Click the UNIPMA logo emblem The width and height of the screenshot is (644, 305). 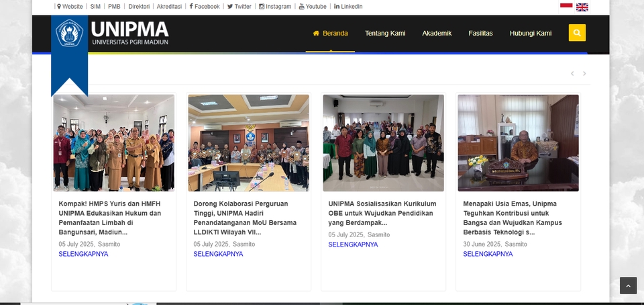[x=69, y=33]
